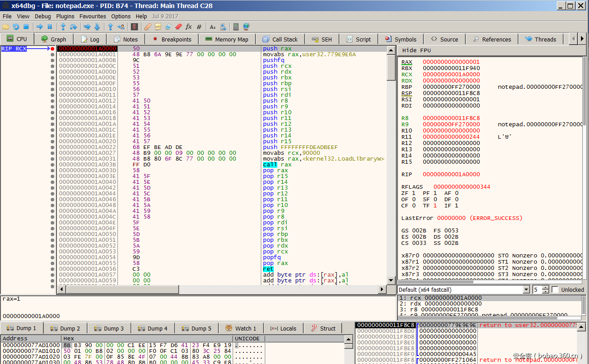
Task: Toggle the red breakpoint dot at 1A0000
Action: click(x=53, y=49)
